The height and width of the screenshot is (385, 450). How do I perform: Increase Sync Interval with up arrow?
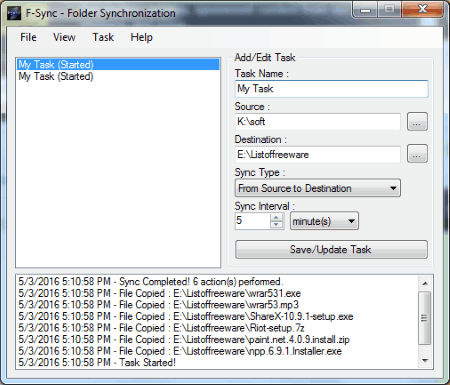coord(276,217)
